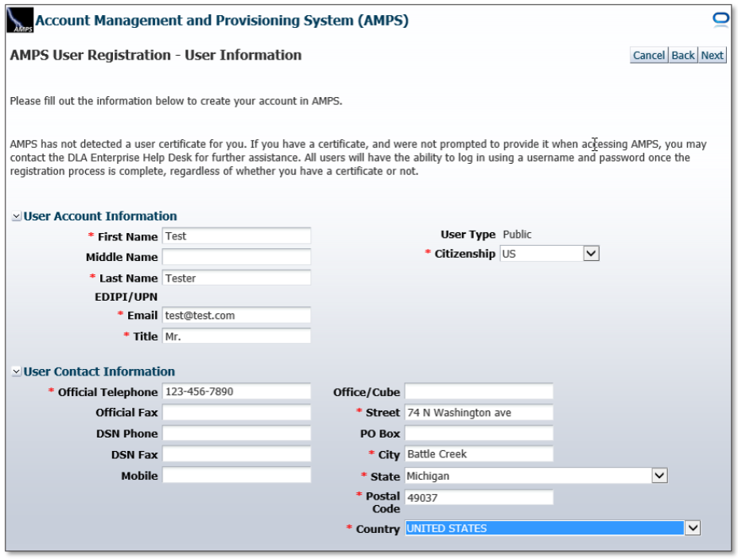Click the User Type value "Public"
Image resolution: width=738 pixels, height=560 pixels.
coord(517,235)
